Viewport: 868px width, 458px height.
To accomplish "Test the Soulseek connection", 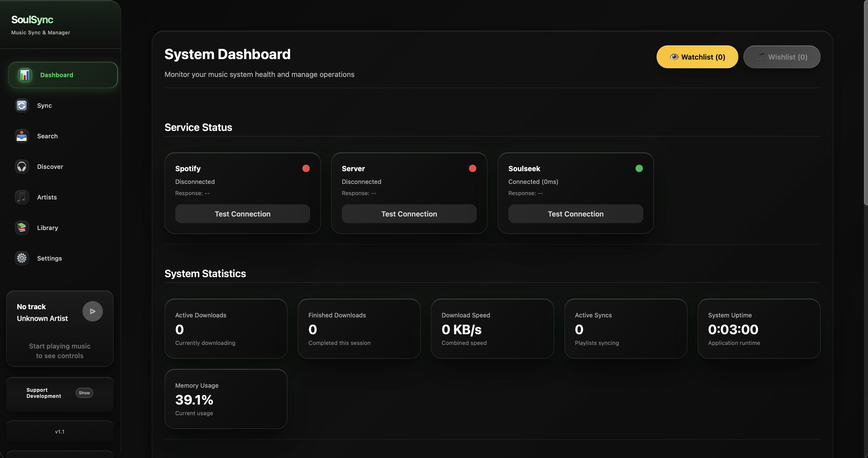I will tap(576, 214).
